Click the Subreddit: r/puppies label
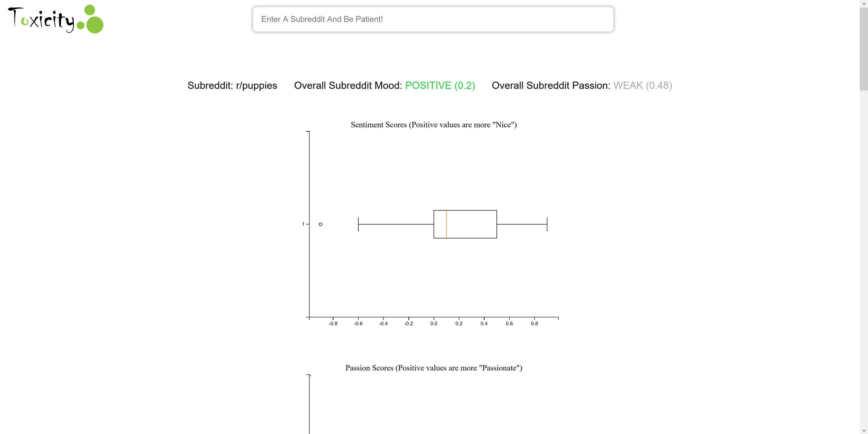Viewport: 868px width, 434px height. point(232,86)
